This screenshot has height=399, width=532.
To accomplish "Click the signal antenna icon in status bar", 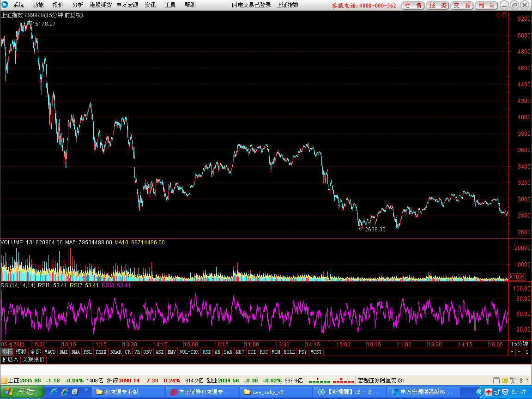I will click(x=513, y=381).
